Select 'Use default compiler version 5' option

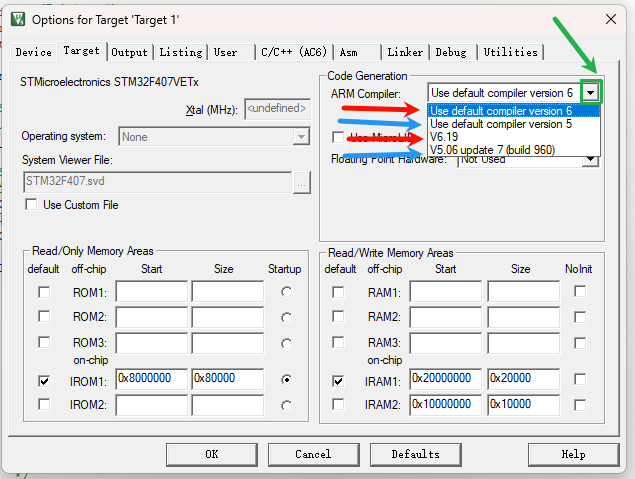coord(501,124)
